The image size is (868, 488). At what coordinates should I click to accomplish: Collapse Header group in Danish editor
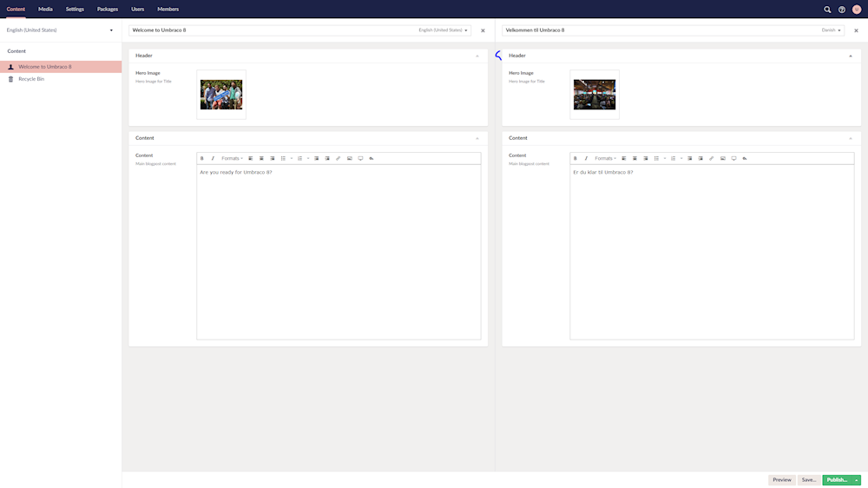click(x=851, y=56)
